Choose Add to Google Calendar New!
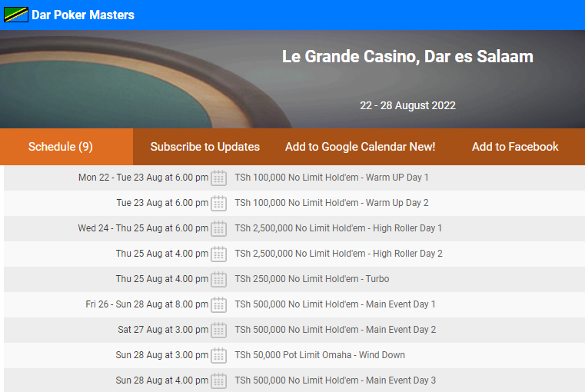Image resolution: width=585 pixels, height=392 pixels. [360, 147]
